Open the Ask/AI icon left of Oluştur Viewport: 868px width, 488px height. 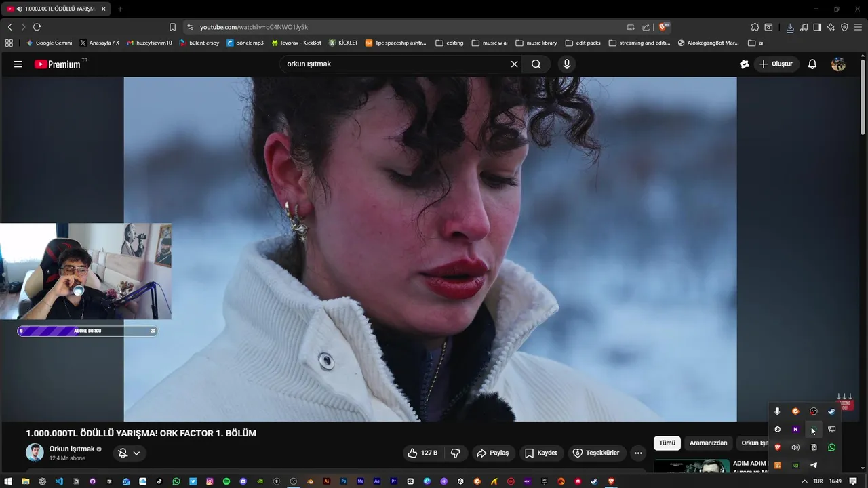point(745,64)
